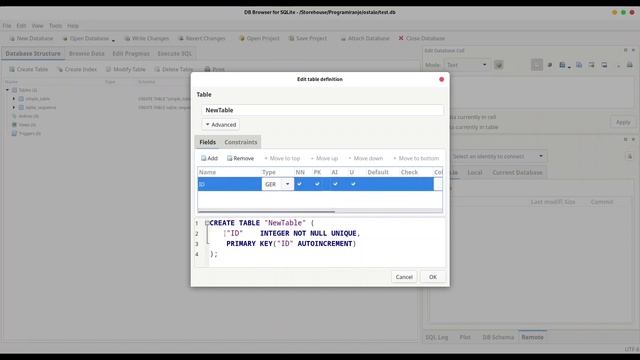
Task: Close the Remote dock panel
Action: pyautogui.click(x=633, y=140)
